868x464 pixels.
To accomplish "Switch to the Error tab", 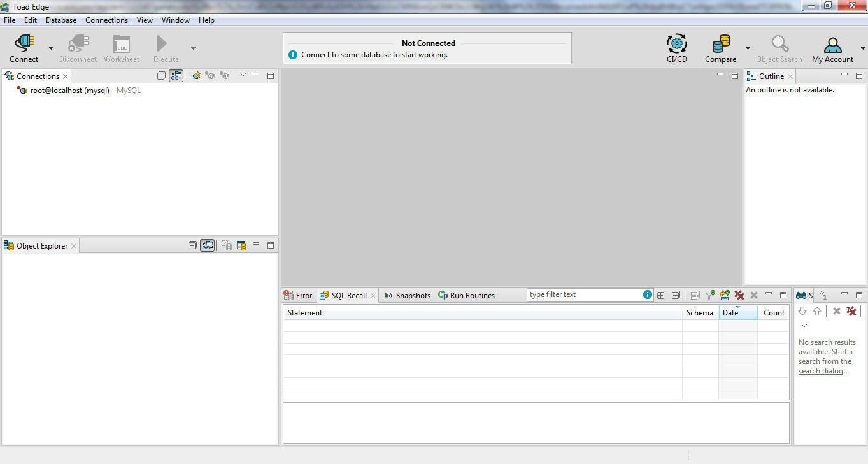I will coord(299,296).
